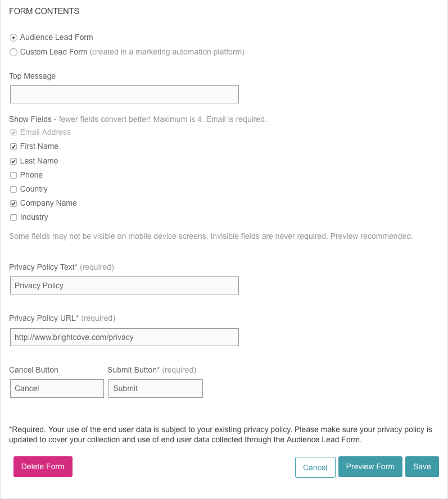This screenshot has height=499, width=448.
Task: Uncheck the First Name checkbox
Action: pyautogui.click(x=13, y=147)
